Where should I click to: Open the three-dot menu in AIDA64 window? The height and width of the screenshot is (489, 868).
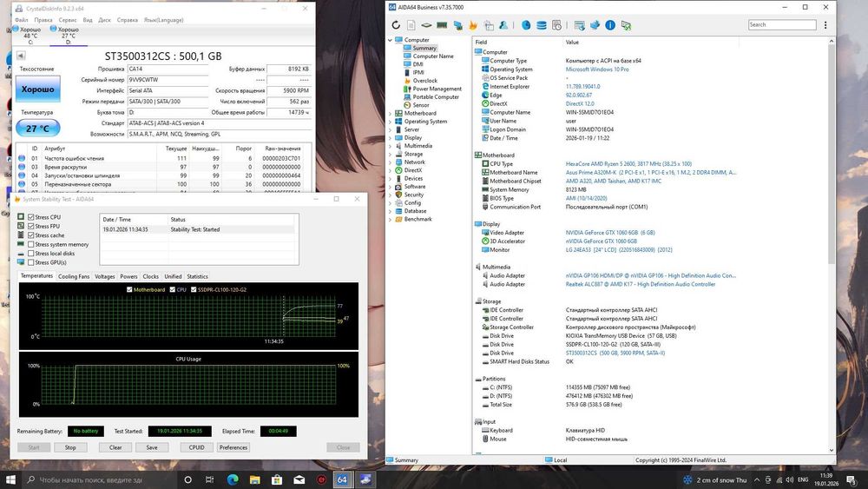(x=825, y=25)
